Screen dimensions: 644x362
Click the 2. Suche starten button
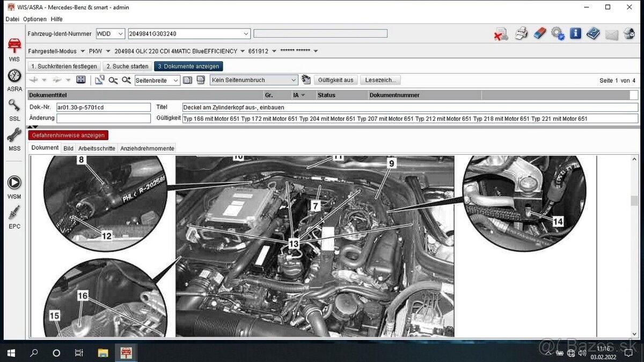coord(127,67)
